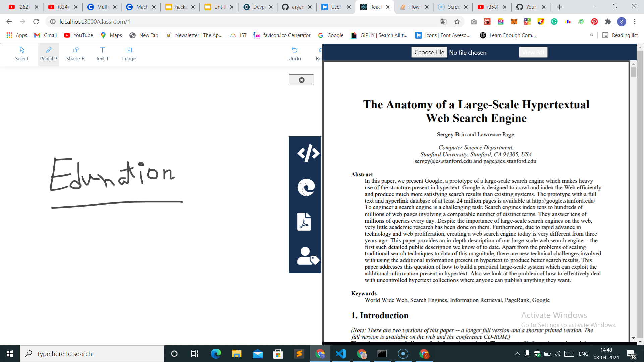The height and width of the screenshot is (362, 644).
Task: Click the user tag sidebar icon
Action: click(308, 256)
